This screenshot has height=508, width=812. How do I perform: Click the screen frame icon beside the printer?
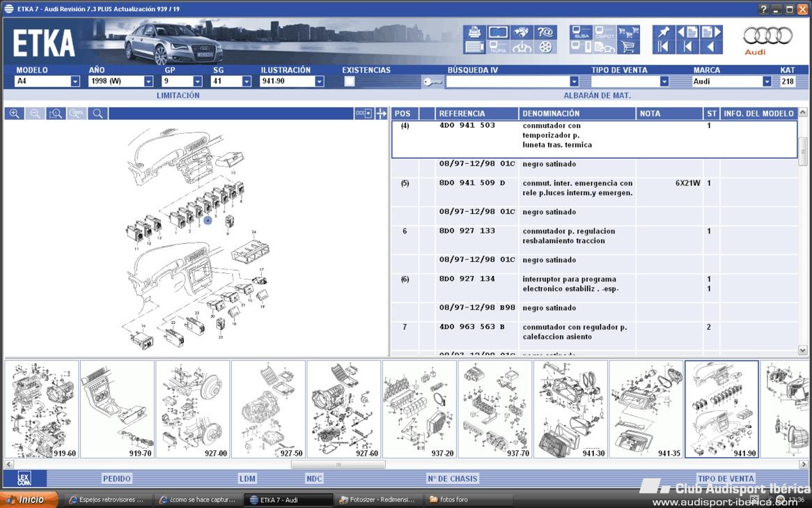click(498, 32)
